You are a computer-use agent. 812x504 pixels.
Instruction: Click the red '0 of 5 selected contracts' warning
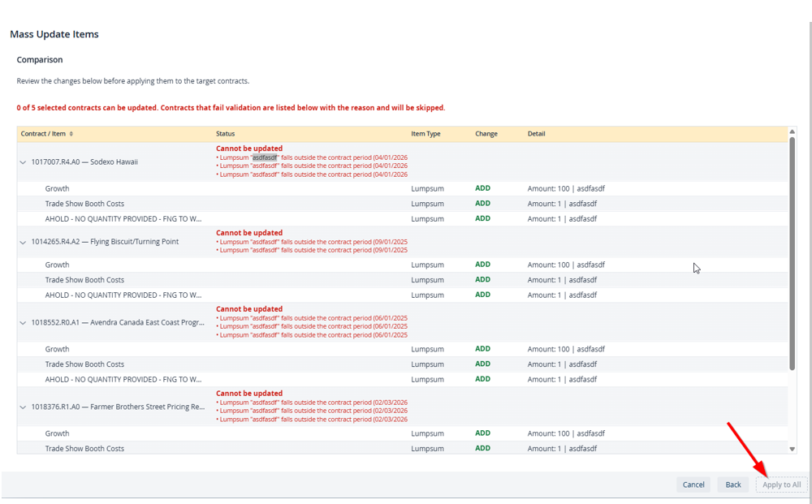pyautogui.click(x=231, y=108)
